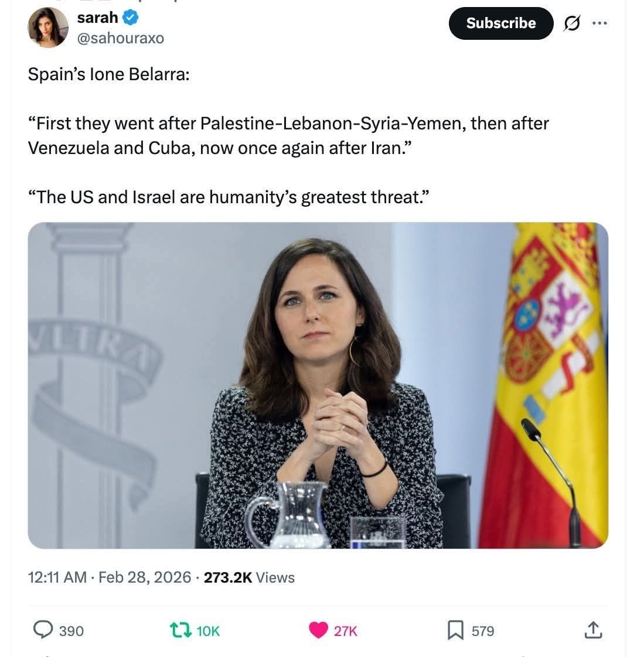Image resolution: width=644 pixels, height=657 pixels.
Task: Open the Feb 28, 2026 timestamp link
Action: 145,577
